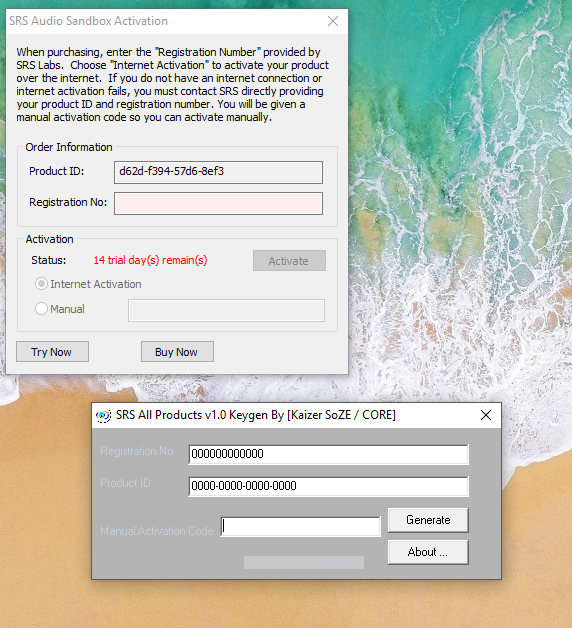Screen dimensions: 572x628
Task: Click the 'Status:' label in Activation group
Action: click(x=49, y=260)
